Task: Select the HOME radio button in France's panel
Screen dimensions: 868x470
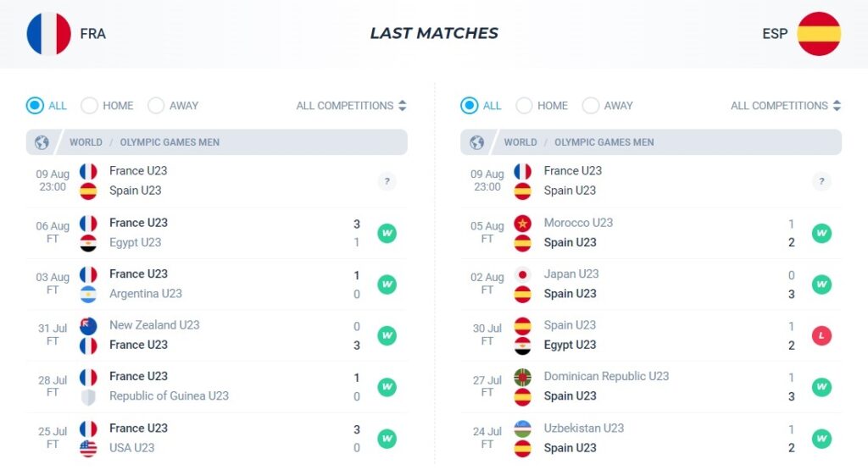Action: click(89, 106)
